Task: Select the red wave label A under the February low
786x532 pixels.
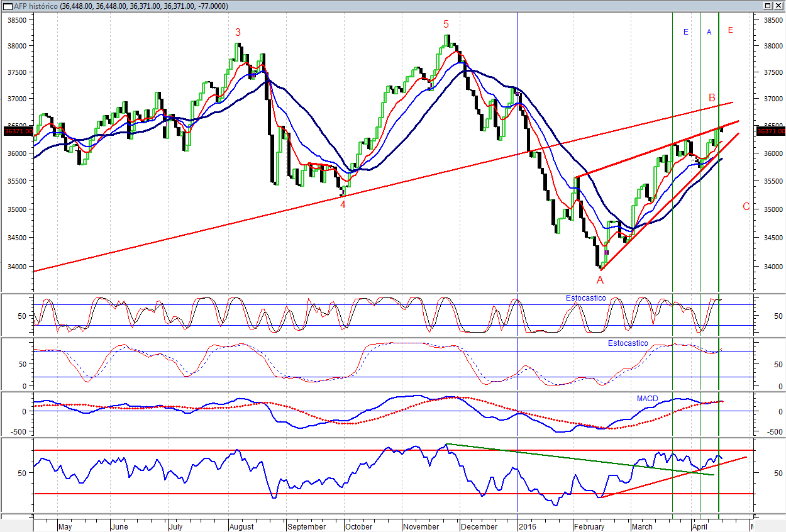Action: tap(600, 279)
